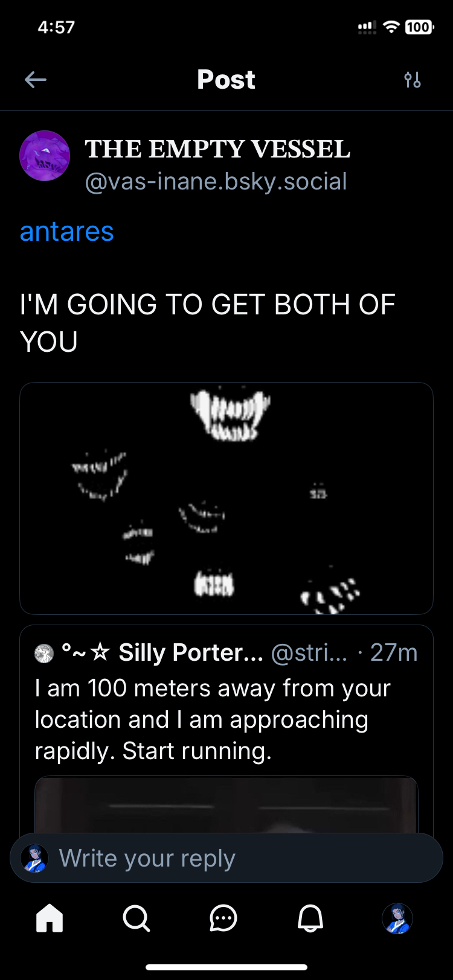Tap the 27m timestamp on quoted post

[x=394, y=653]
